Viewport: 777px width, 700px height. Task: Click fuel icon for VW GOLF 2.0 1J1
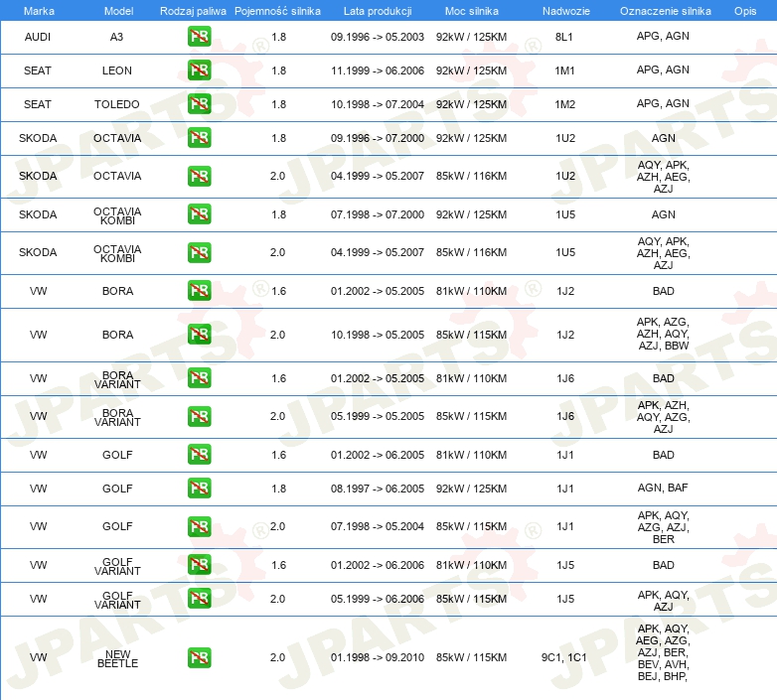(x=199, y=526)
